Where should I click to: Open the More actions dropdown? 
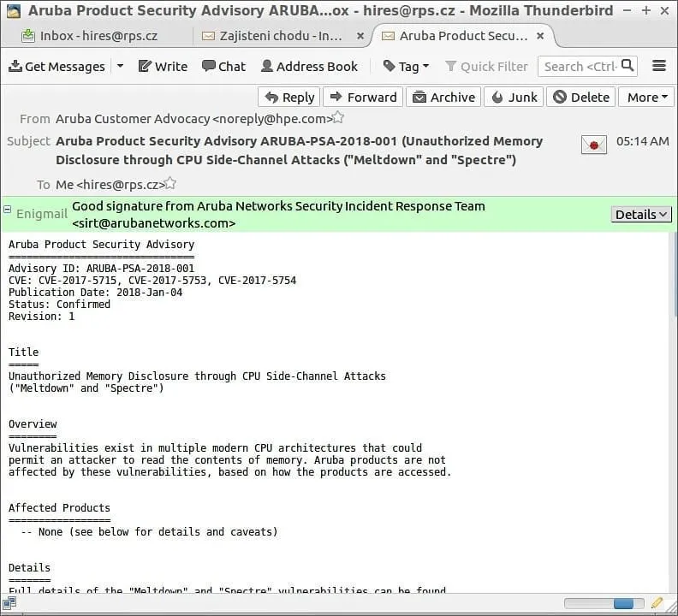pos(646,98)
